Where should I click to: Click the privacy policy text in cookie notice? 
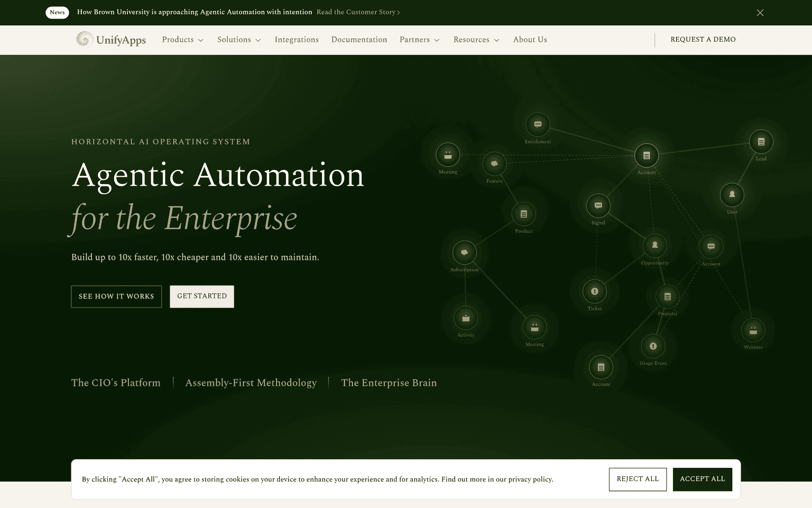[x=530, y=479]
